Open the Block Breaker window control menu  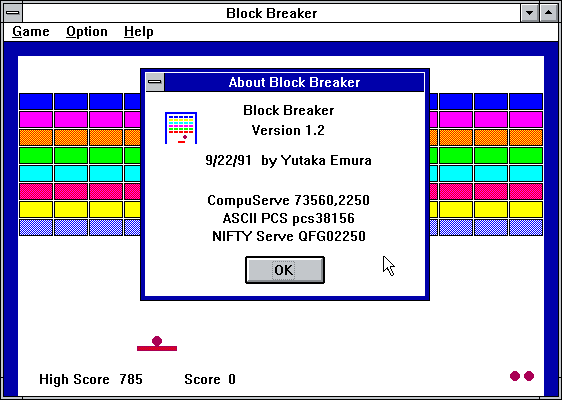click(13, 13)
